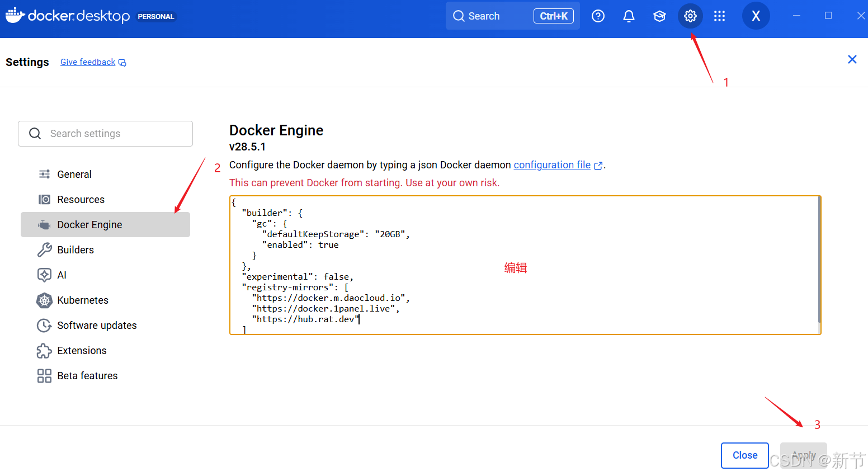868x476 pixels.
Task: Open the notifications bell icon
Action: click(x=629, y=16)
